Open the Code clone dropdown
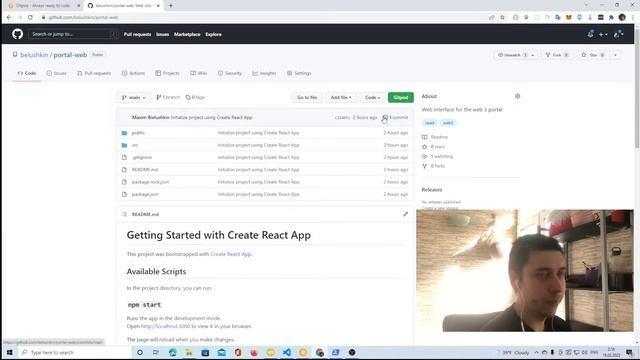This screenshot has height=360, width=640. point(372,98)
